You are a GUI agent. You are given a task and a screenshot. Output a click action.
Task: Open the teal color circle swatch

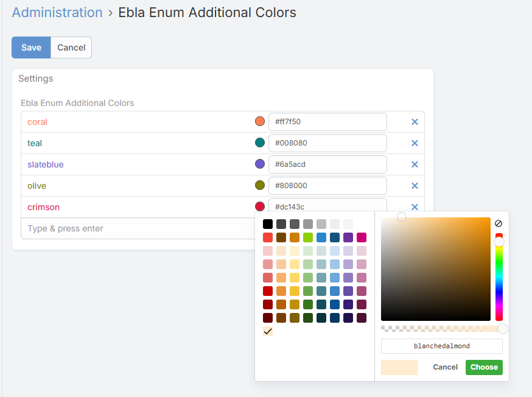click(x=260, y=143)
